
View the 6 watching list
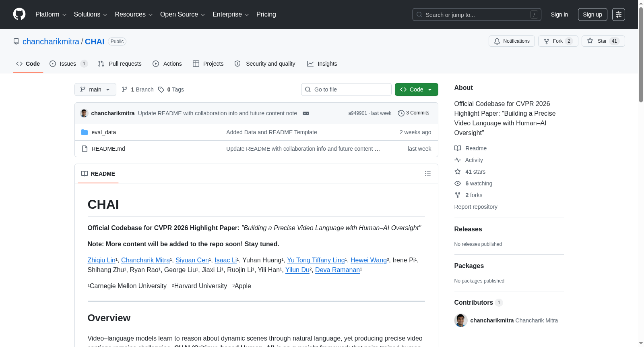pyautogui.click(x=473, y=183)
